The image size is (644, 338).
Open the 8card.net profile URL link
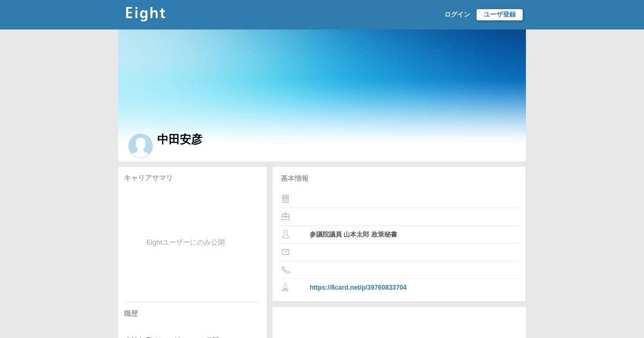358,288
